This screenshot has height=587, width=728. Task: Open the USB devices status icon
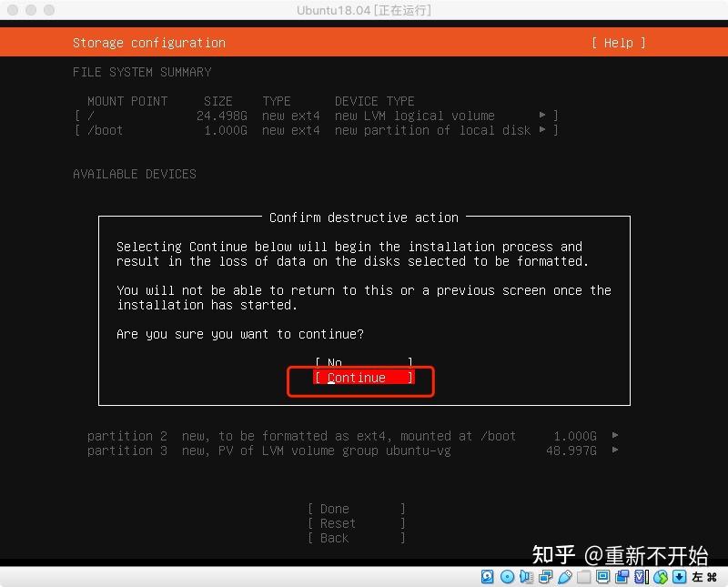564,577
